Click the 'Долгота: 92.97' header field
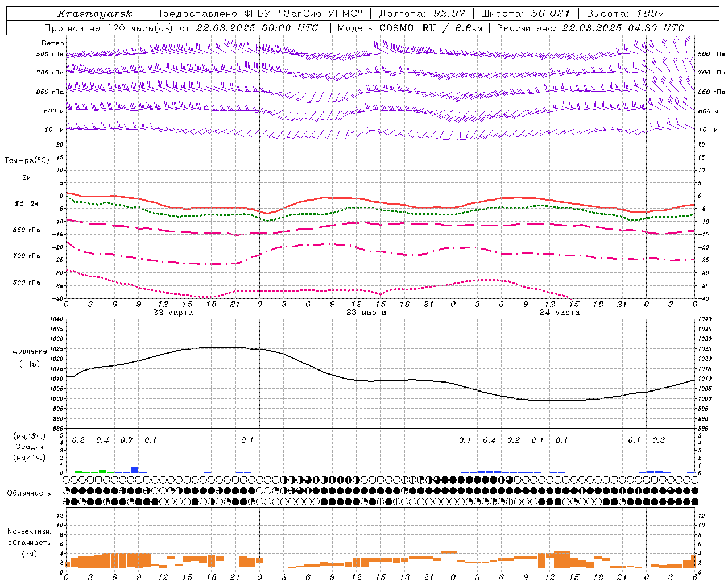 422,14
